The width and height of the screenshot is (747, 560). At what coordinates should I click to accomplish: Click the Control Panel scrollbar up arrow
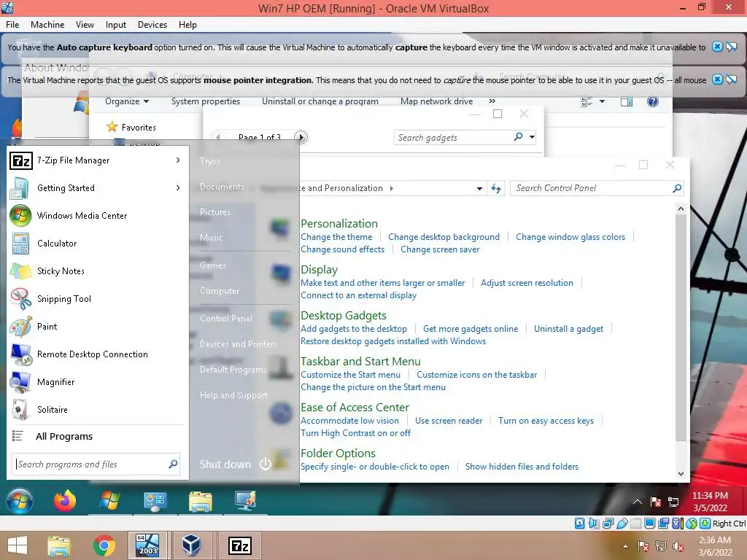681,209
